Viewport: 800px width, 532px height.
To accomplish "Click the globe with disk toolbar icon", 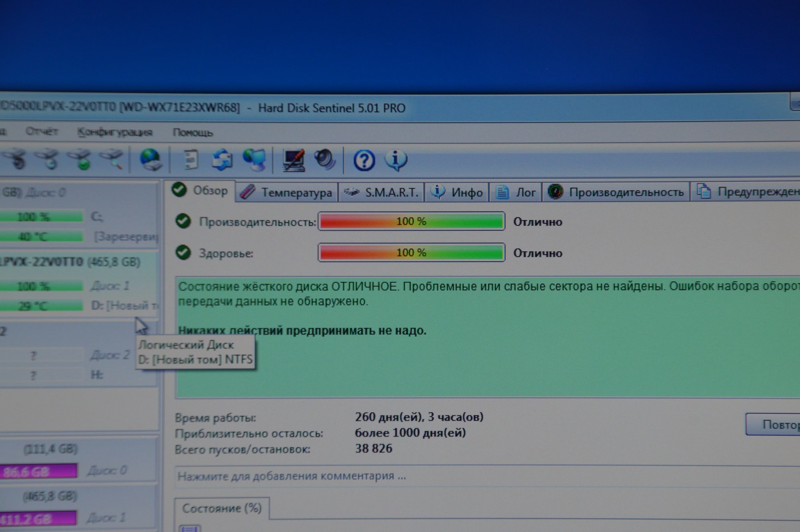I will pos(150,160).
